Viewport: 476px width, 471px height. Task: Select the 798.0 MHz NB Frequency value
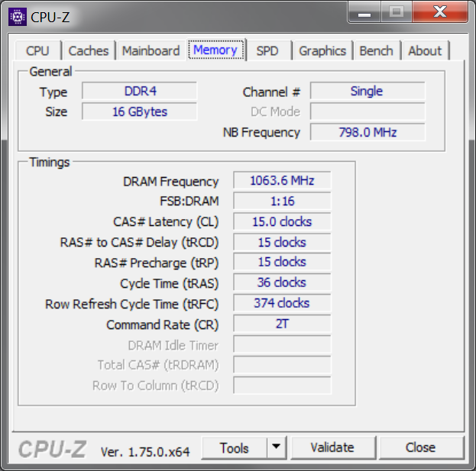tap(368, 132)
